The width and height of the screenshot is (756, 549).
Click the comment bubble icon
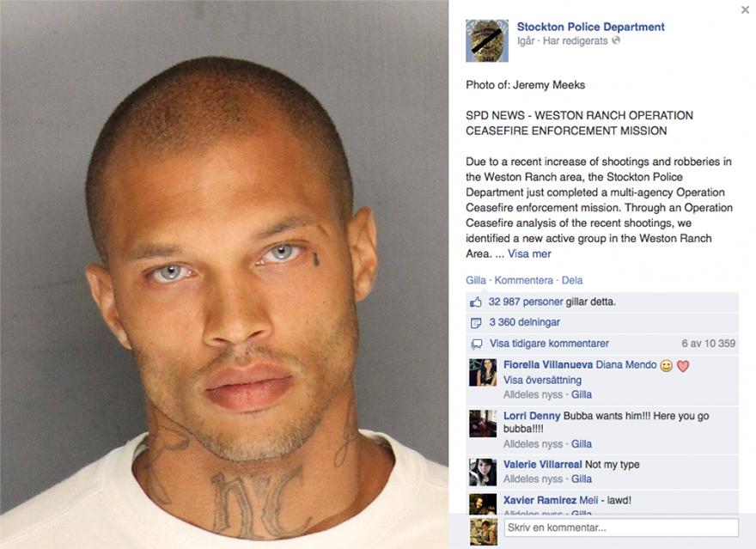tap(476, 345)
